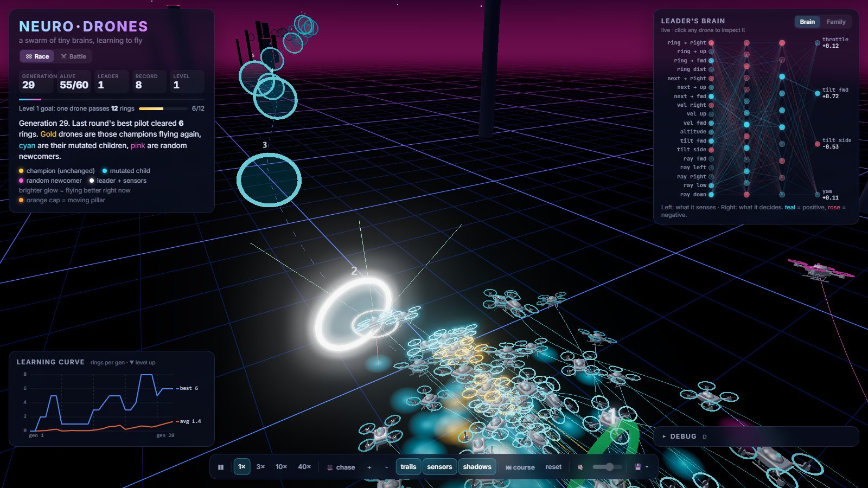Click the 'ring → right' input node
The width and height of the screenshot is (868, 488).
tap(711, 43)
